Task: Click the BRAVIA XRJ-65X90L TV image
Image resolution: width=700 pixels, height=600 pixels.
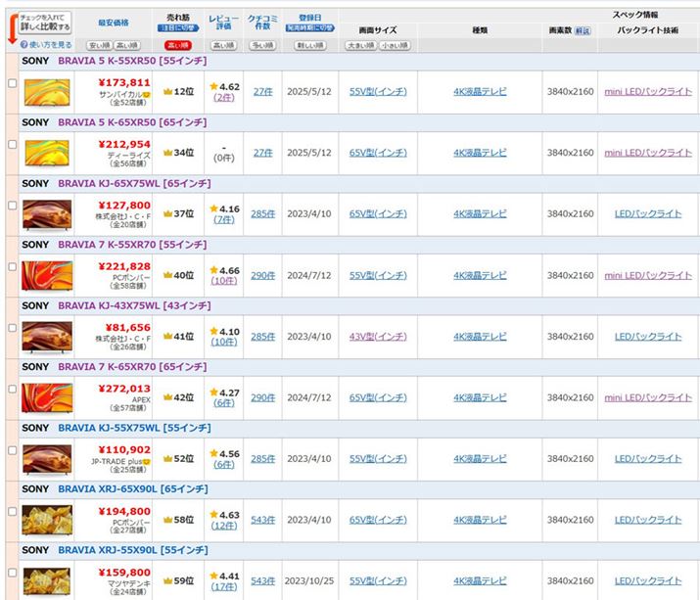Action: [x=47, y=519]
